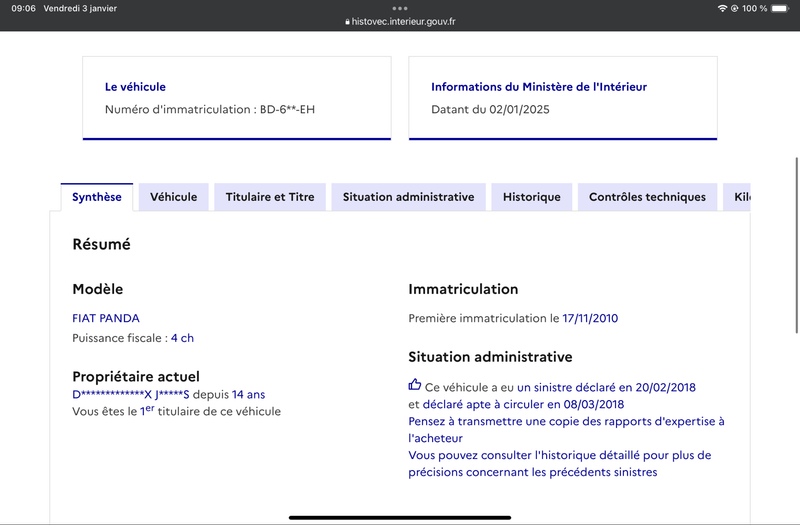Click the FIAT PANDA model link
The image size is (800, 525).
point(106,318)
